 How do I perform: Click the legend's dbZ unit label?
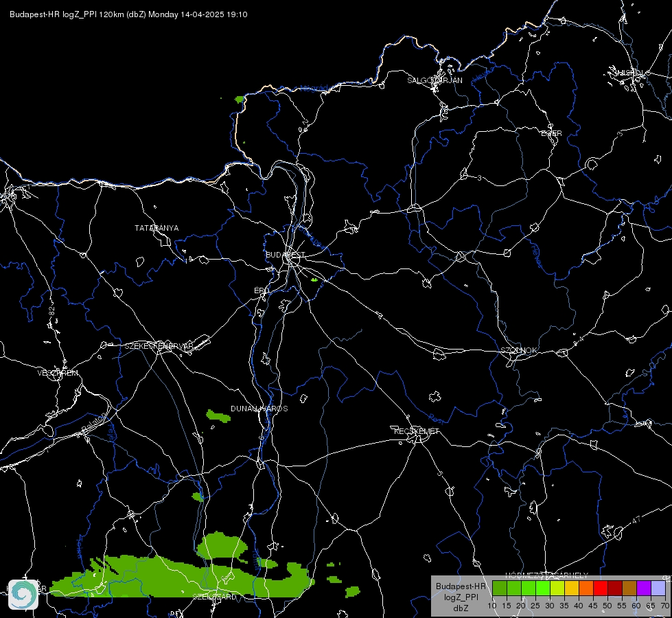click(461, 608)
